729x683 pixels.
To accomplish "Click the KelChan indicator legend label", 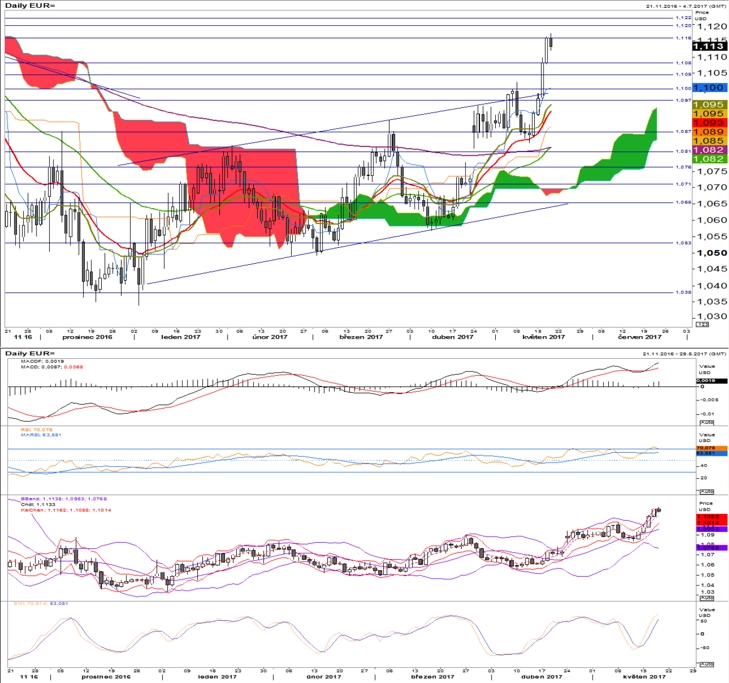I will pyautogui.click(x=66, y=510).
